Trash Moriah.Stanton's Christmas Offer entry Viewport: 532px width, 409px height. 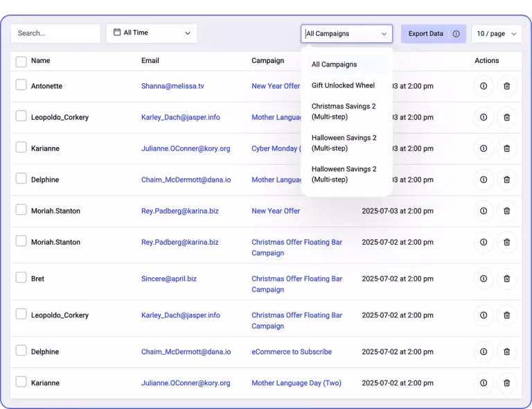pos(506,243)
